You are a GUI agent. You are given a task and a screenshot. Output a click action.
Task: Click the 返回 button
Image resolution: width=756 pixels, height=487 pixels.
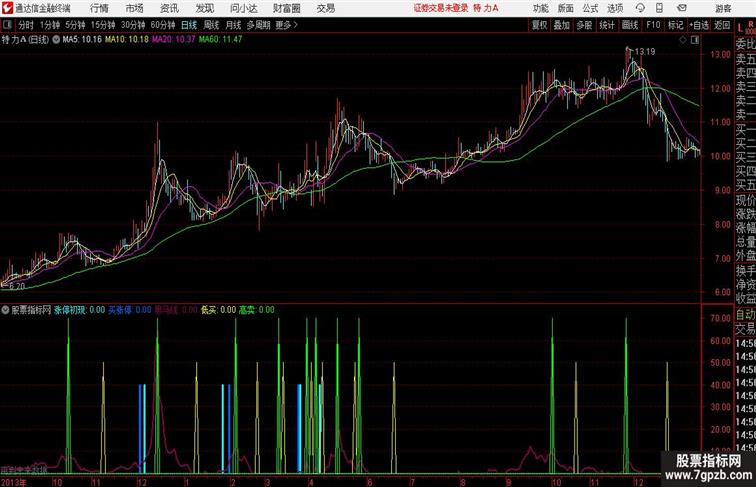pos(722,25)
